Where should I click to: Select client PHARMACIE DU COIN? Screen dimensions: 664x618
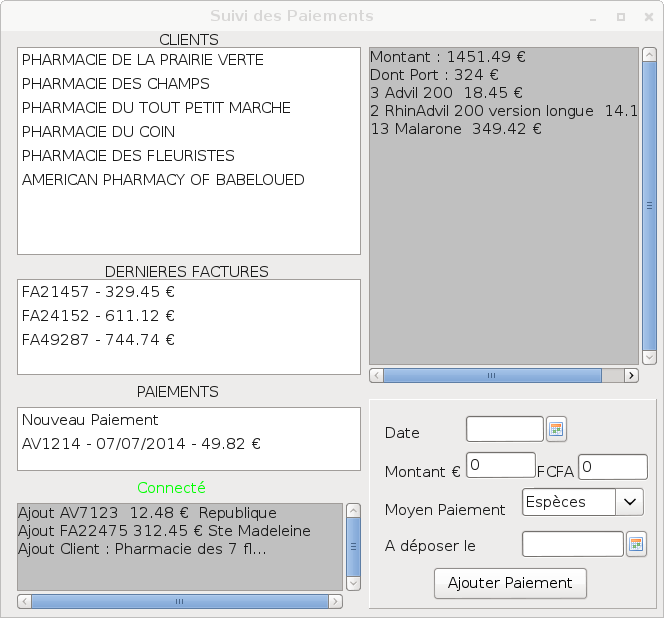189,132
